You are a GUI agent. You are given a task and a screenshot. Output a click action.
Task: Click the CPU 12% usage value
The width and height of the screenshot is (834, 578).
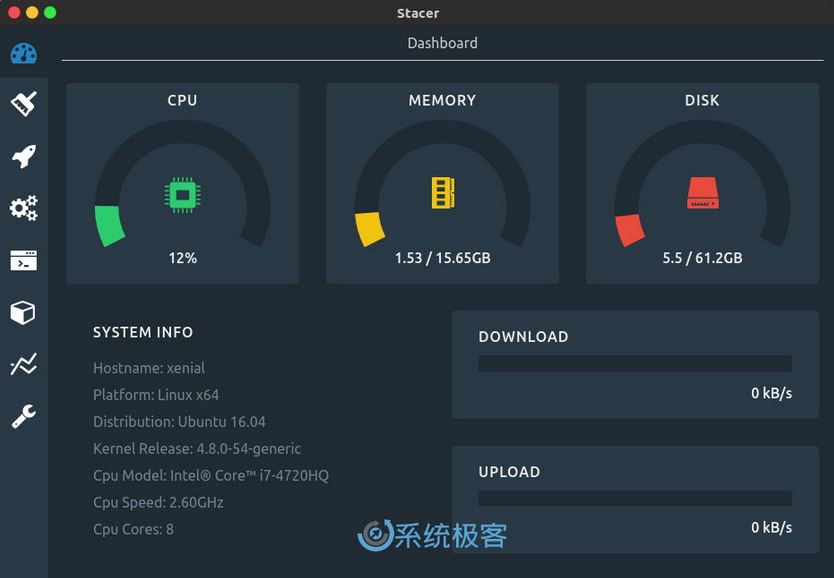pos(182,258)
